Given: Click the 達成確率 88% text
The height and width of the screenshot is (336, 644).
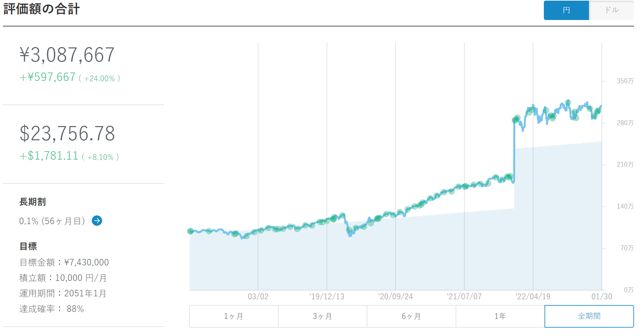Looking at the screenshot, I should click(52, 309).
